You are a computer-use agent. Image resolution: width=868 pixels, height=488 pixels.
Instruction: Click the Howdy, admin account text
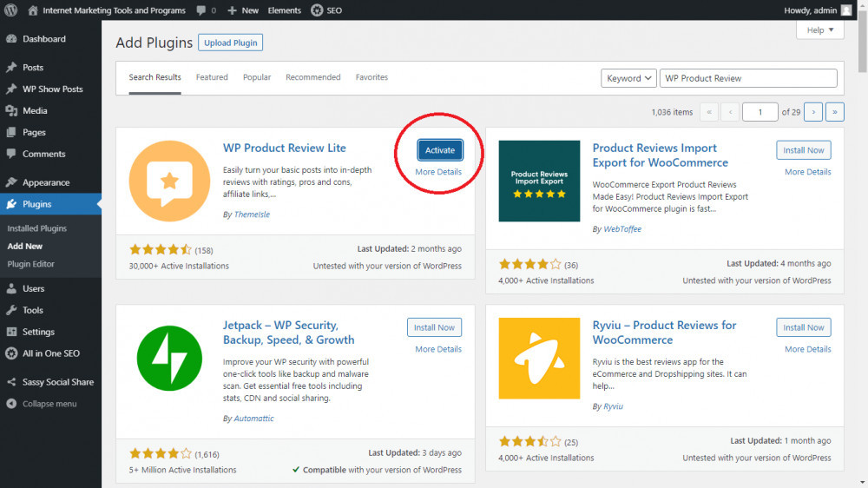(811, 10)
